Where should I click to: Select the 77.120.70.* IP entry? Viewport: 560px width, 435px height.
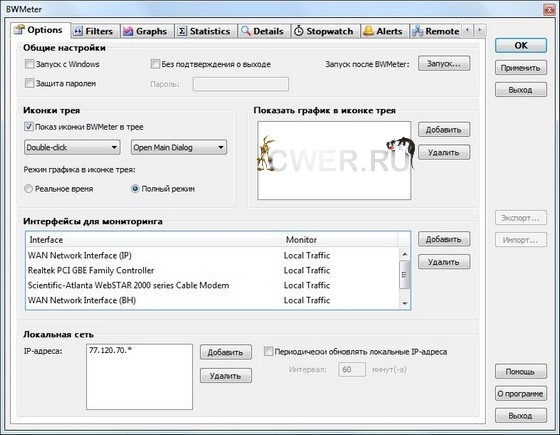(110, 350)
